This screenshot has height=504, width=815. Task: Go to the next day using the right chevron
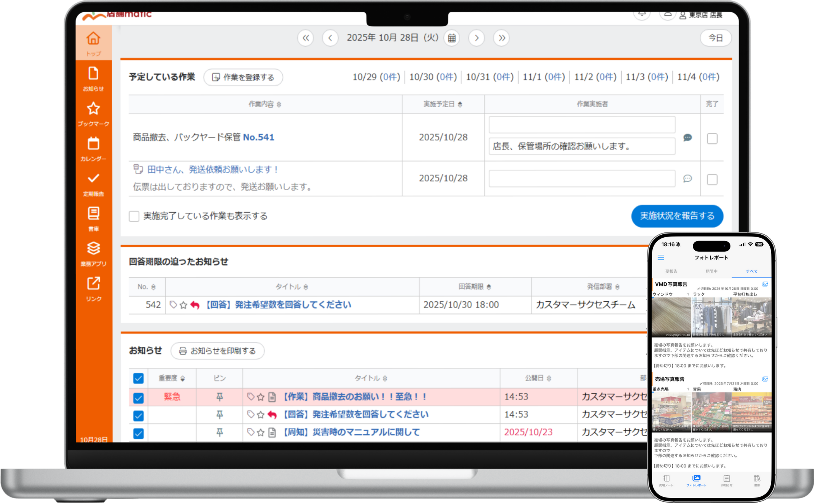(476, 38)
